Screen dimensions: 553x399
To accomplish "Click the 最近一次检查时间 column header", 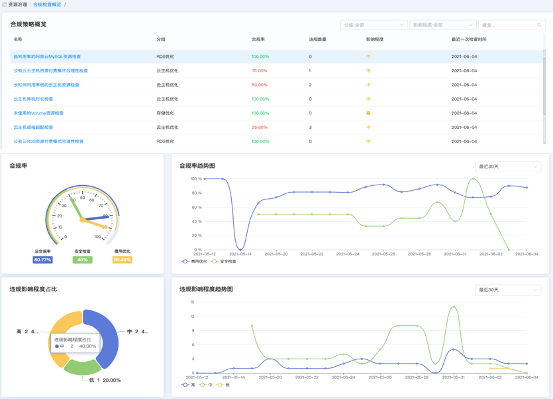I will pos(469,39).
